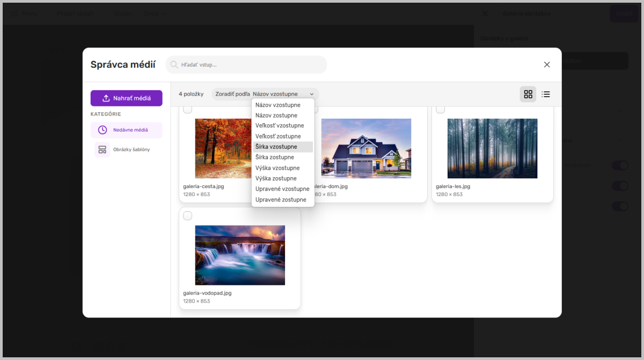Open Obrázky šablóny category
This screenshot has height=360, width=644.
[127, 149]
